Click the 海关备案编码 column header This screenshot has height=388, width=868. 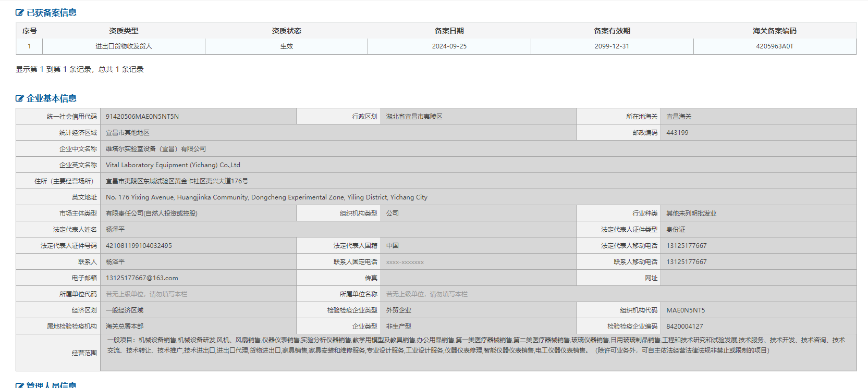click(774, 31)
